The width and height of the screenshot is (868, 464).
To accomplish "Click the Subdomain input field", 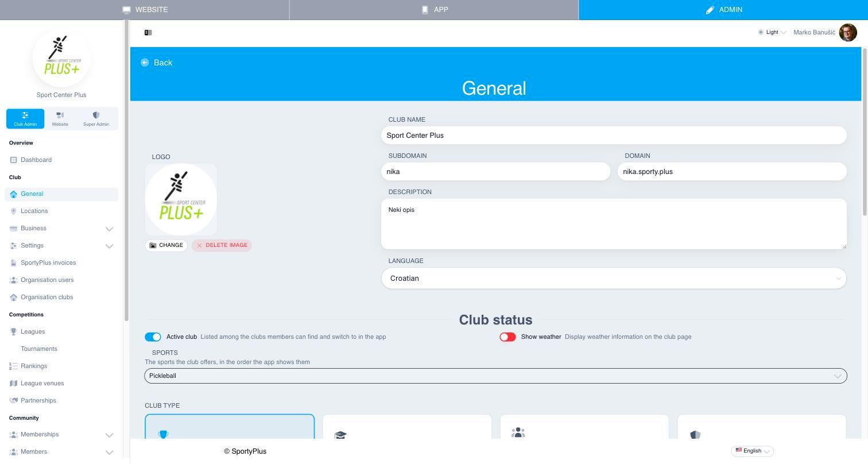I will click(495, 172).
